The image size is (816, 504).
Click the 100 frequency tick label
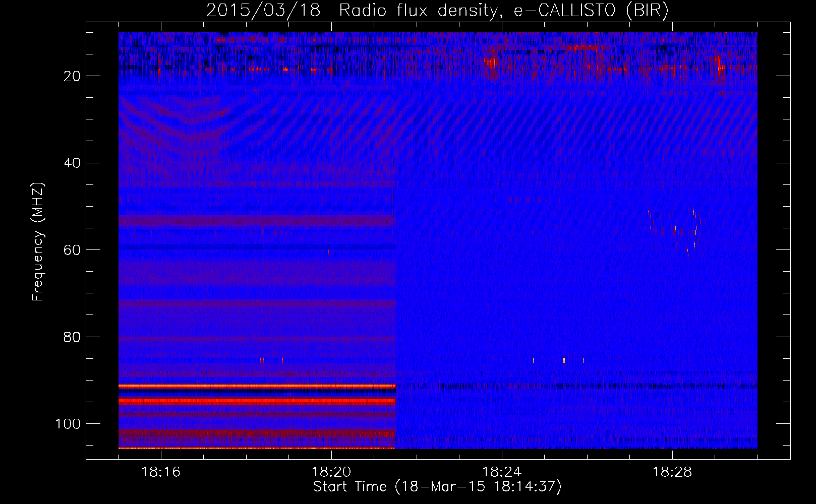click(x=68, y=424)
